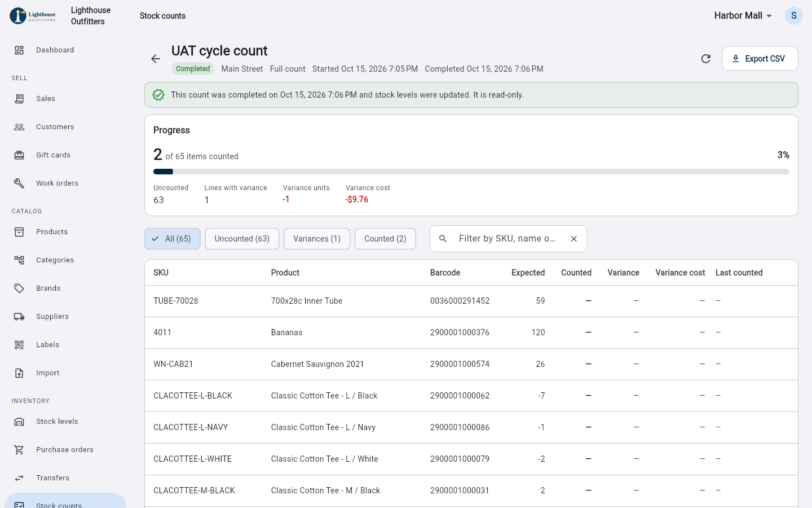812x508 pixels.
Task: Select the Suppliers truck icon
Action: pyautogui.click(x=19, y=317)
